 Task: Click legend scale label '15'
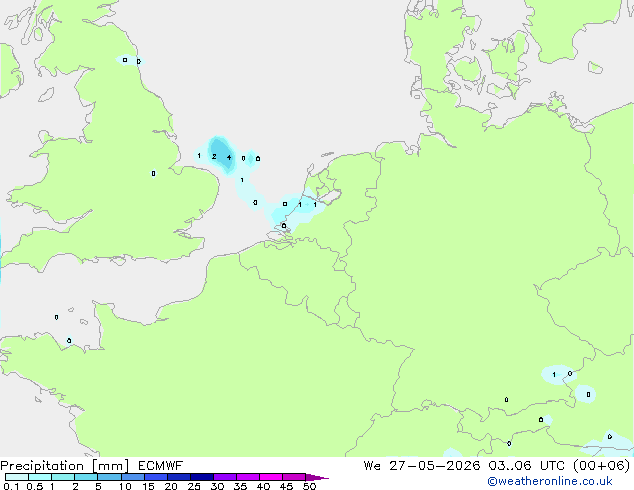(148, 486)
